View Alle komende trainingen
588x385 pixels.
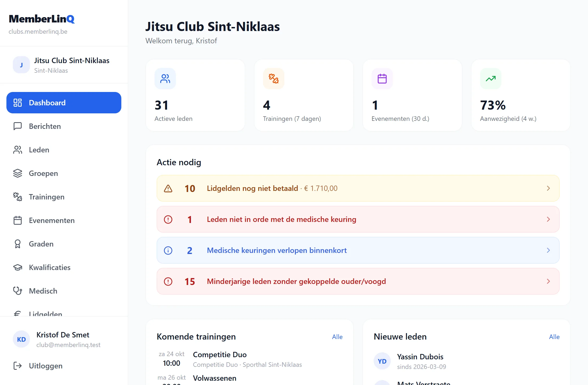337,337
